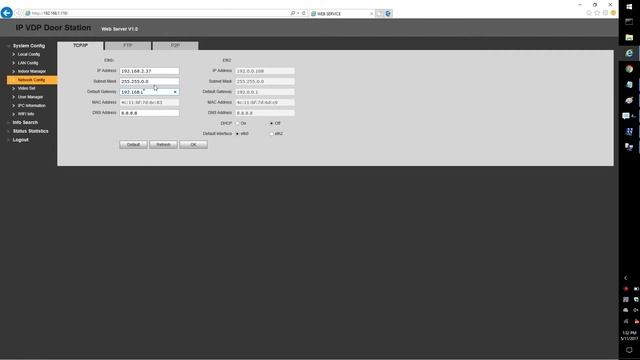Click the browser address bar URL
The image size is (640, 360).
click(49, 13)
